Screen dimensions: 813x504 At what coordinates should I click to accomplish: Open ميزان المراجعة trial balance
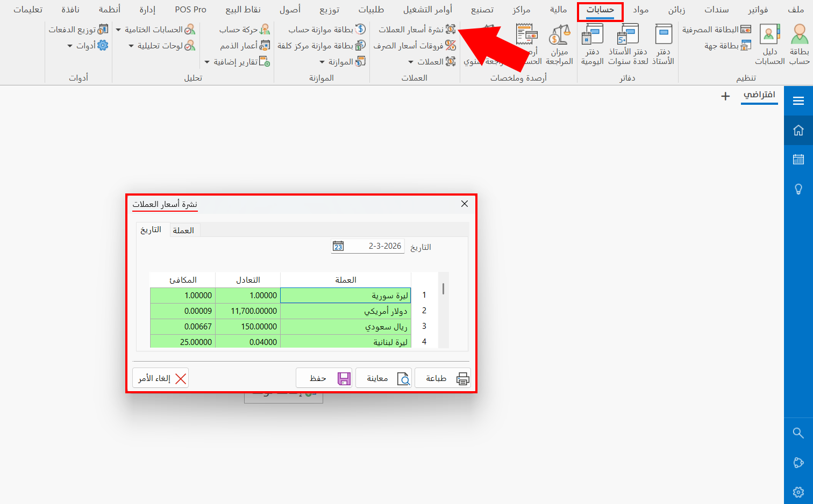pyautogui.click(x=559, y=45)
